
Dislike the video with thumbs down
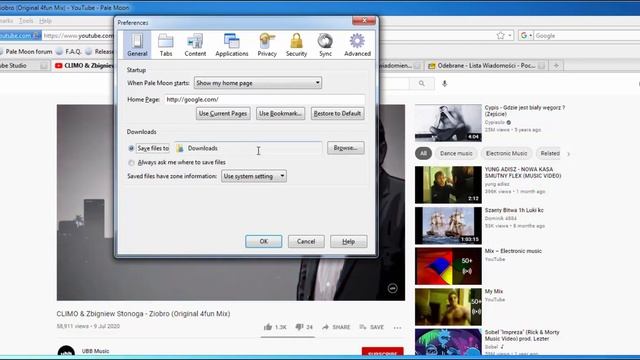[x=299, y=327]
